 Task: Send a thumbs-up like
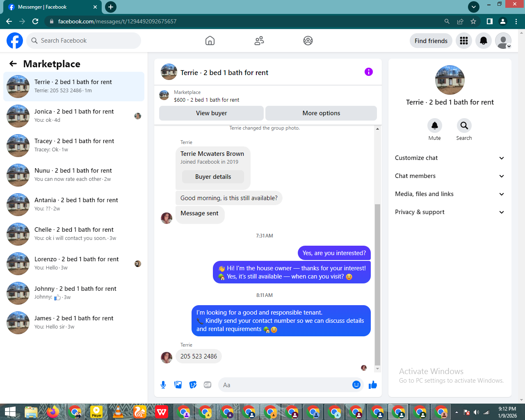click(x=373, y=385)
